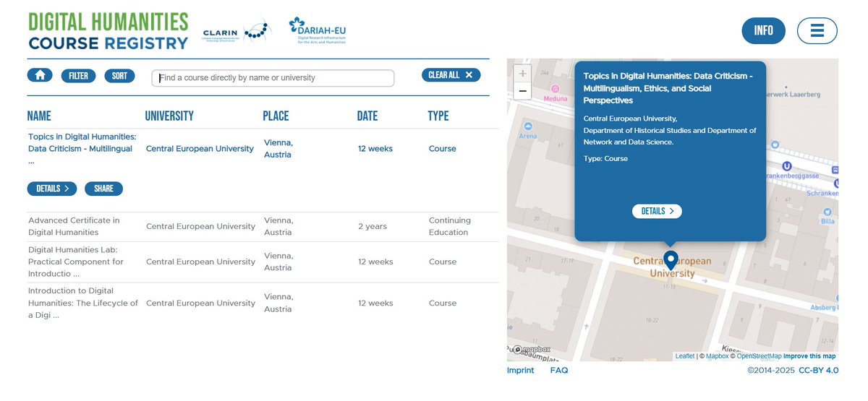Viewport: 868px width, 401px height.
Task: Click the CLEAR ALL button
Action: coord(451,74)
